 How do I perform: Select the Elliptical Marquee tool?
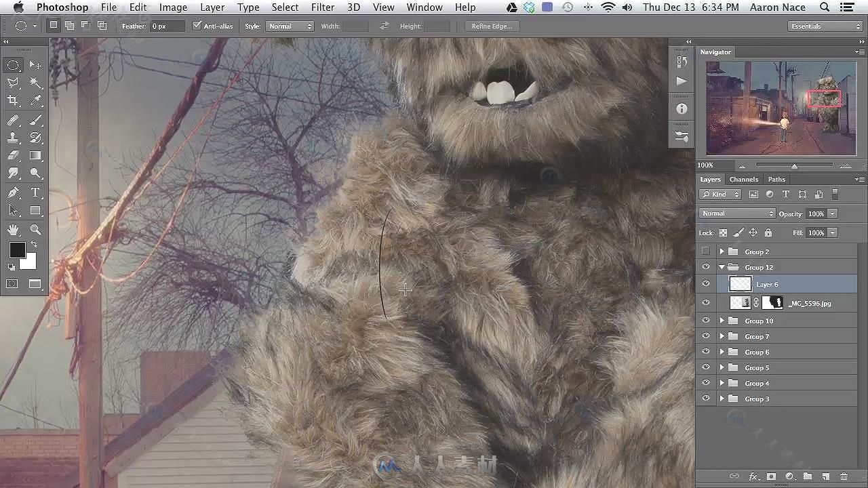pos(13,65)
